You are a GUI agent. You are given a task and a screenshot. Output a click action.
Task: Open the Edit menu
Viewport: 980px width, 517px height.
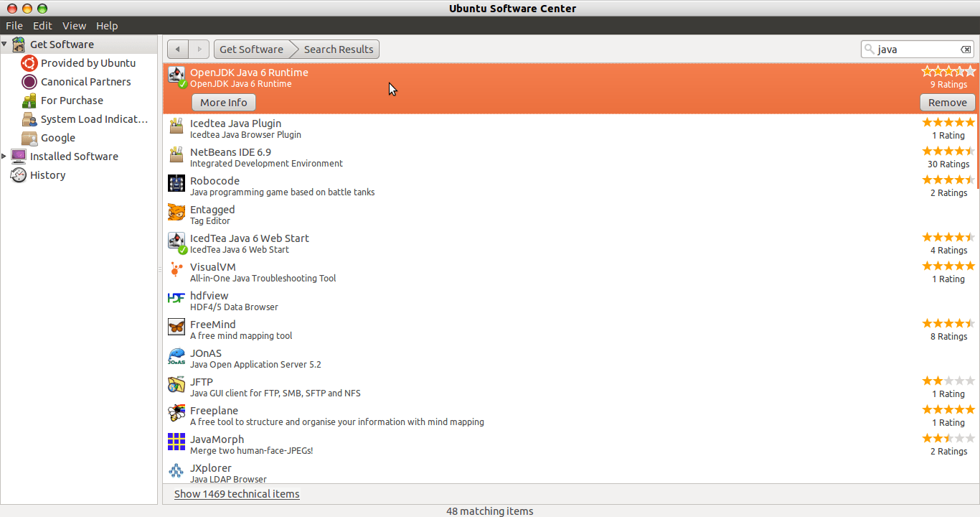pos(42,26)
